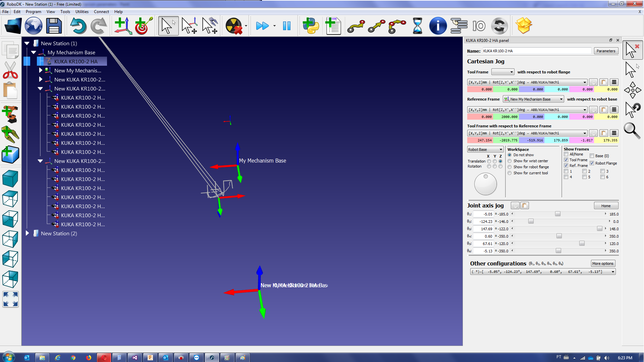Expand the New Station (2) tree node

28,233
